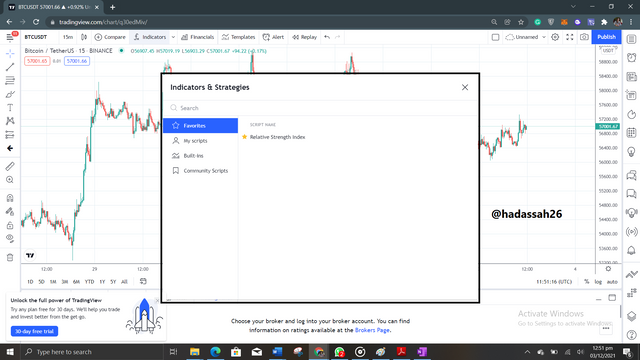Select the YTD time range
640x360 pixels.
click(x=89, y=282)
